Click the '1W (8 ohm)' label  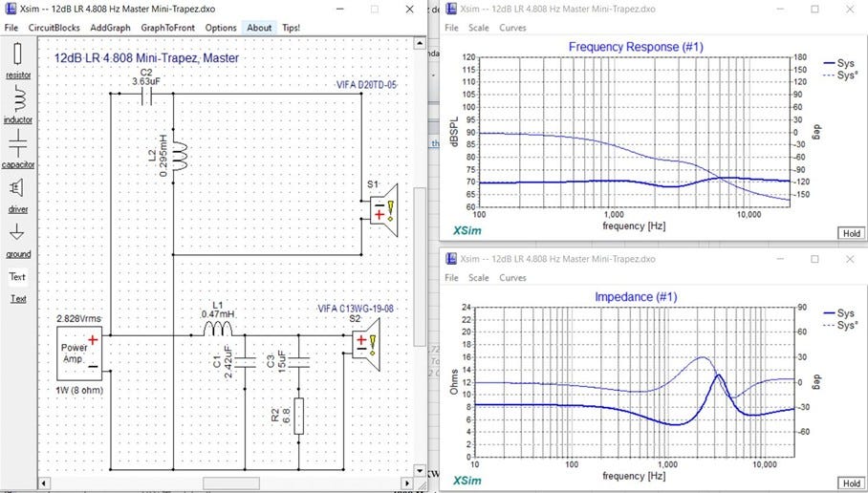point(79,391)
